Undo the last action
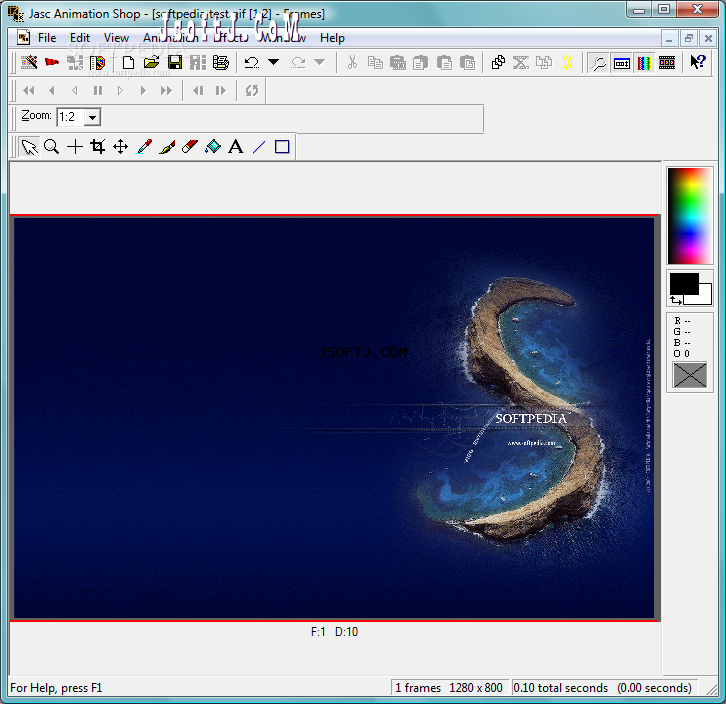This screenshot has width=726, height=704. click(251, 62)
